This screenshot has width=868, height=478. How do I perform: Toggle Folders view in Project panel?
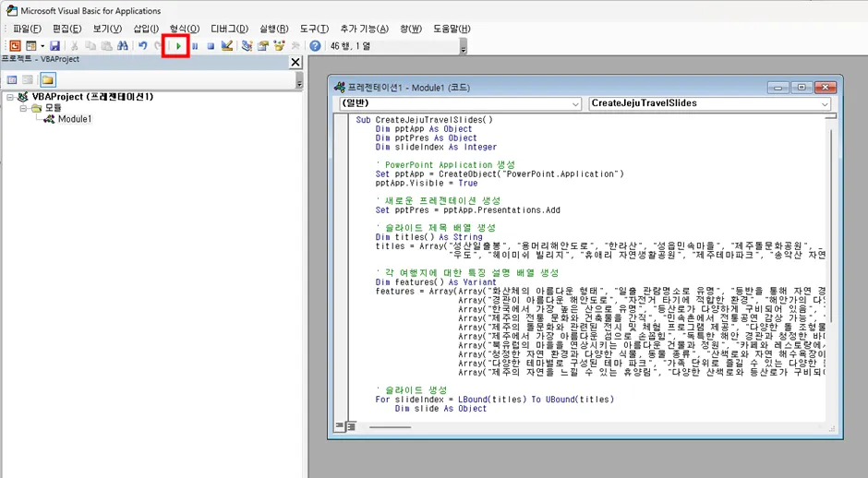[47, 79]
